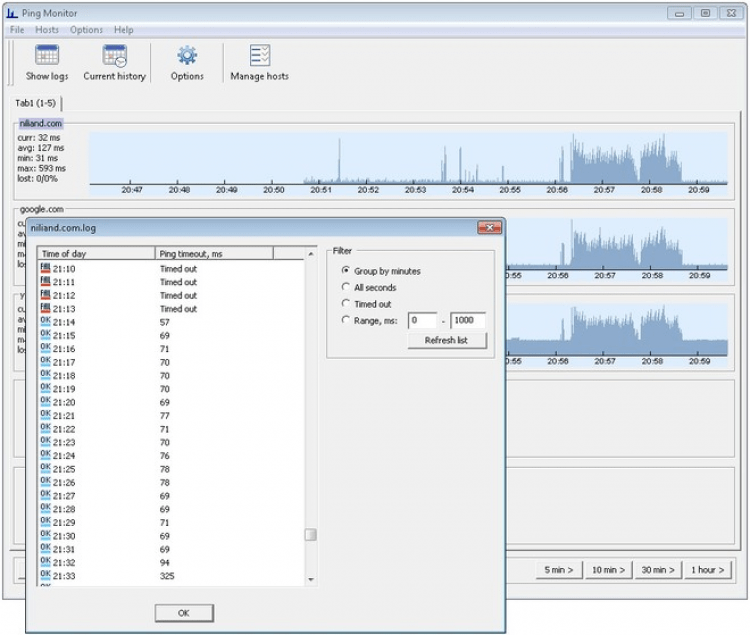This screenshot has width=750, height=635.
Task: Switch to Tab1 (1-5) tab
Action: coord(37,103)
